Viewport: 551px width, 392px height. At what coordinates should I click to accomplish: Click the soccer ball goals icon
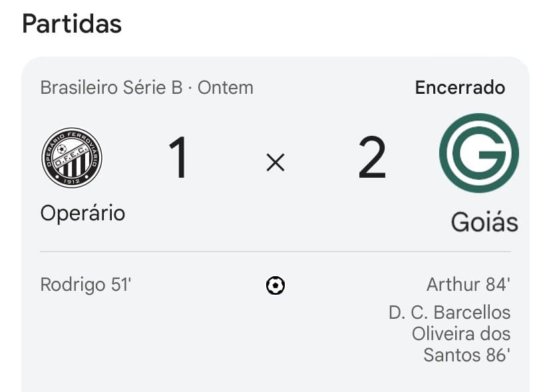tap(275, 286)
